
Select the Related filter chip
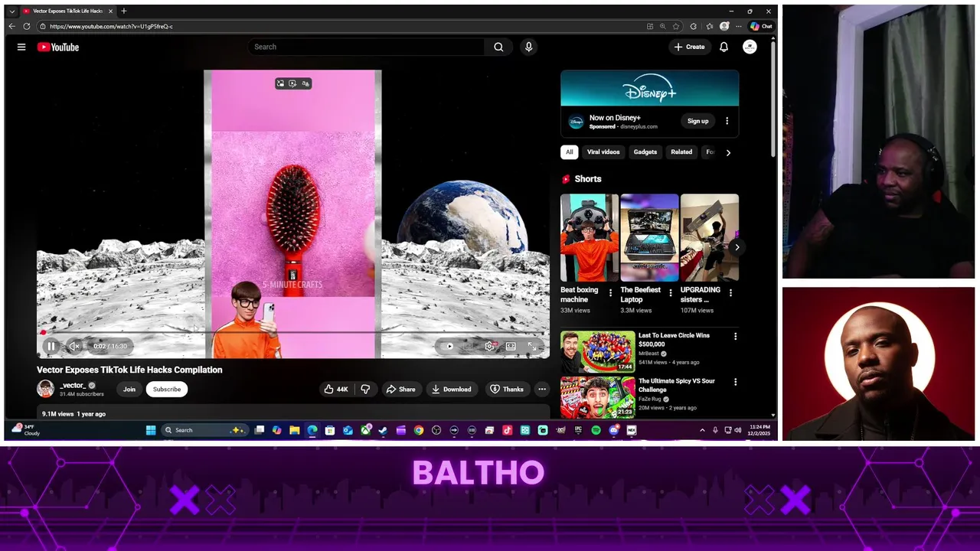click(681, 152)
